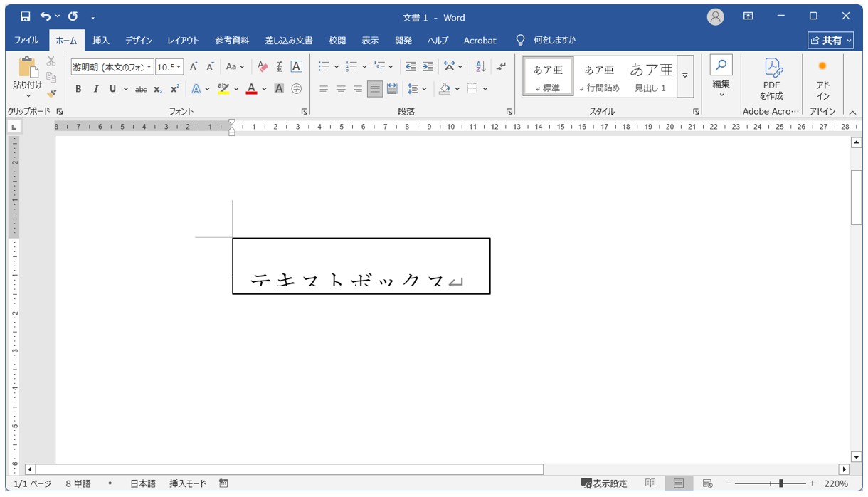Toggle subscript formatting

tap(158, 89)
